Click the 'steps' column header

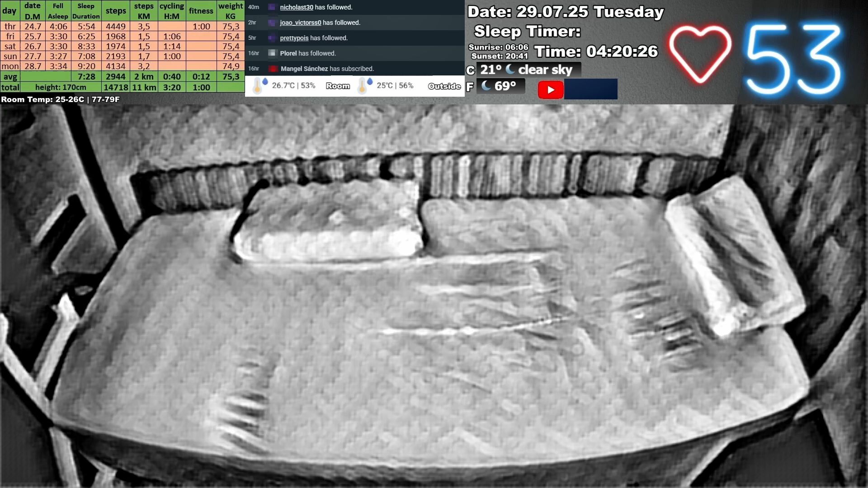(x=116, y=11)
